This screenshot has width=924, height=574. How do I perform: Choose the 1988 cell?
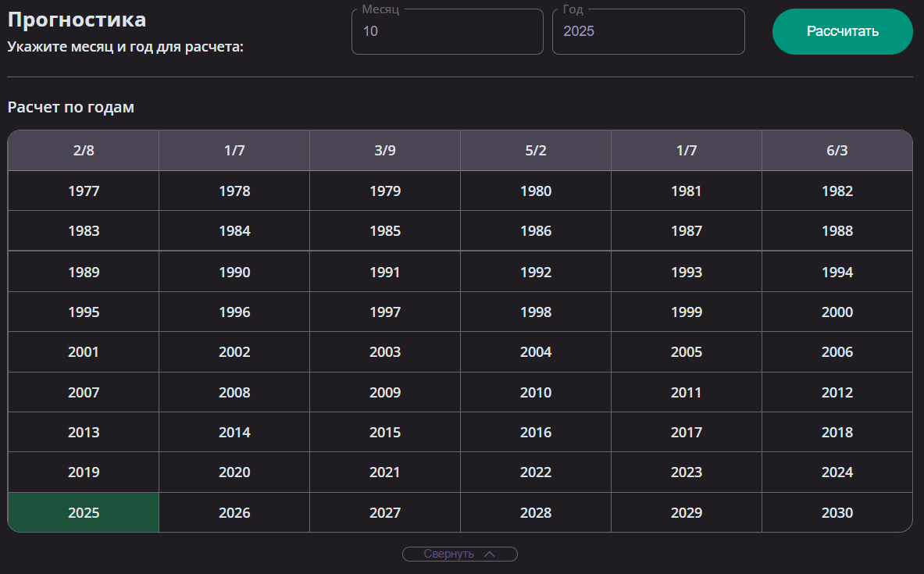pos(837,231)
